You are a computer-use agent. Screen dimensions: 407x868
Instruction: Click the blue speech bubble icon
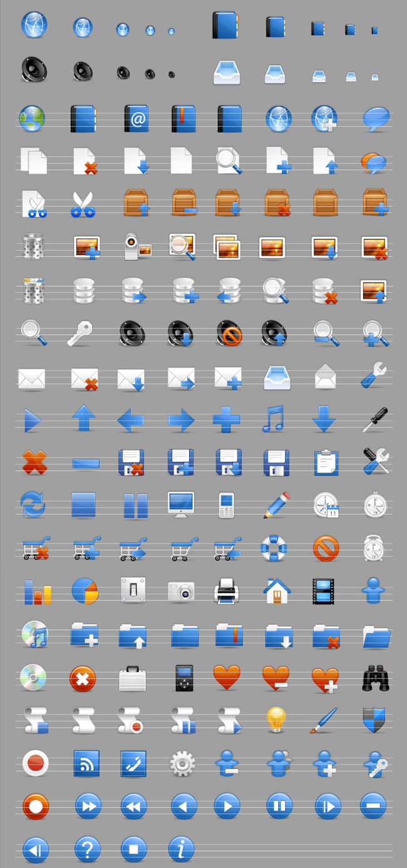point(376,118)
